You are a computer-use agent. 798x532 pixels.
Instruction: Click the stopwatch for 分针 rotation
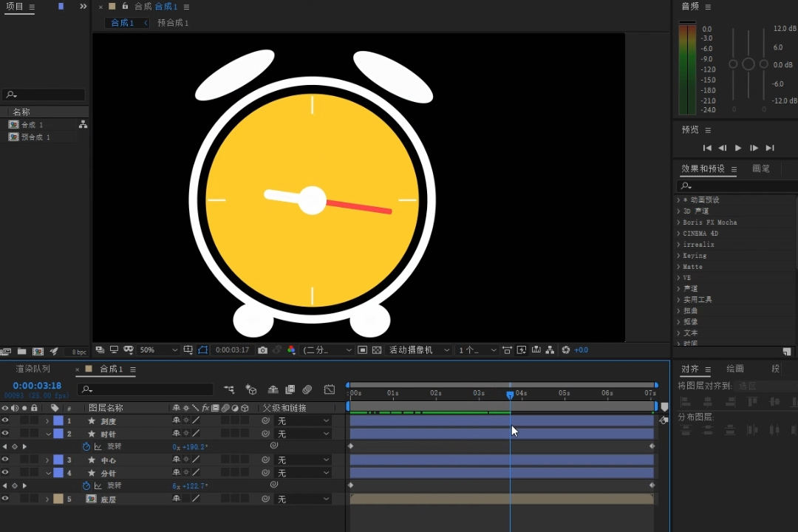[86, 485]
